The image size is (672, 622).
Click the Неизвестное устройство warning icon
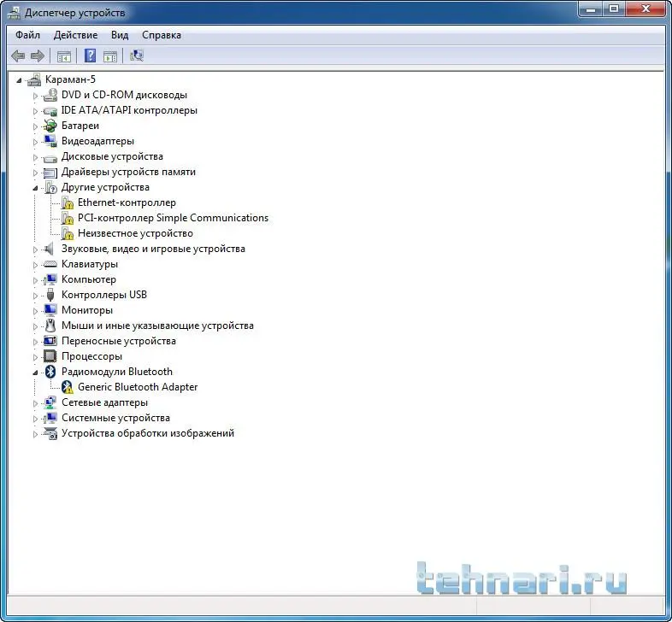67,233
